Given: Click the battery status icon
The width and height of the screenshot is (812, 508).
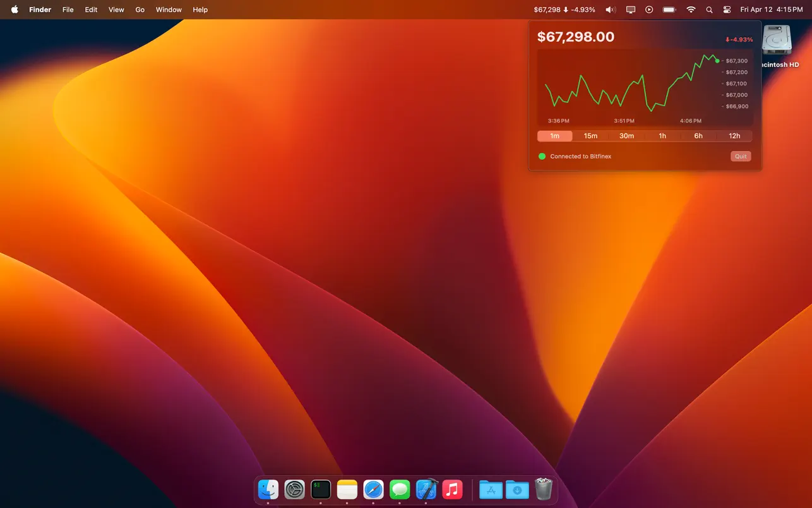Looking at the screenshot, I should pos(669,9).
